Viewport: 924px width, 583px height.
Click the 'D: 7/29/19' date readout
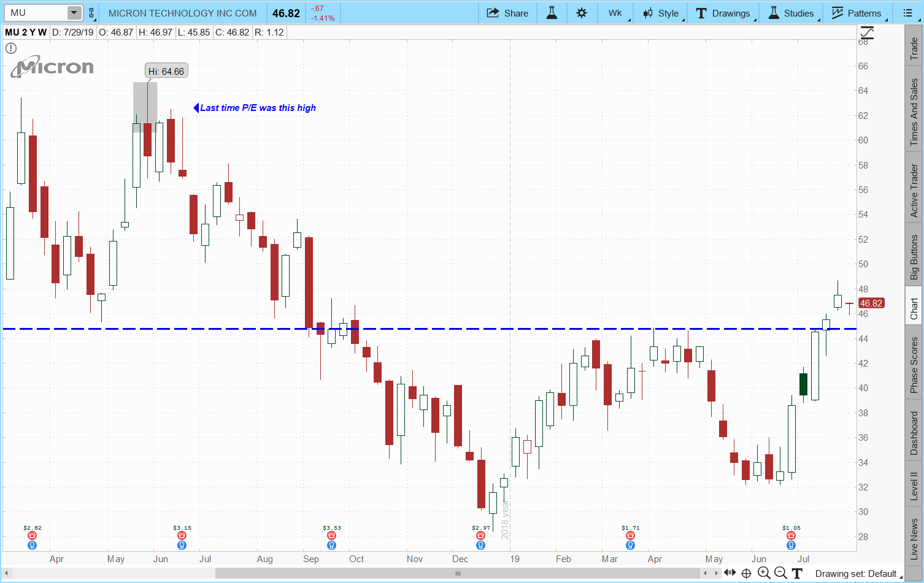tap(73, 32)
